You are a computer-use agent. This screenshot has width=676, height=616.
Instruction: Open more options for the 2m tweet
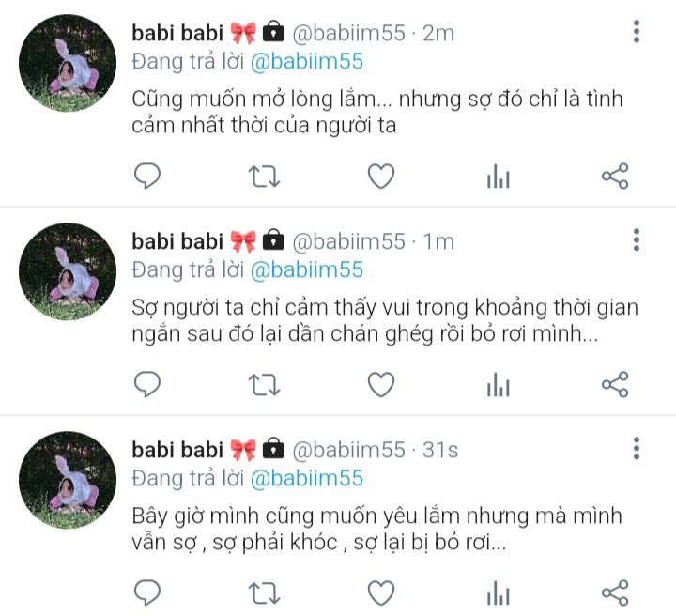(637, 31)
